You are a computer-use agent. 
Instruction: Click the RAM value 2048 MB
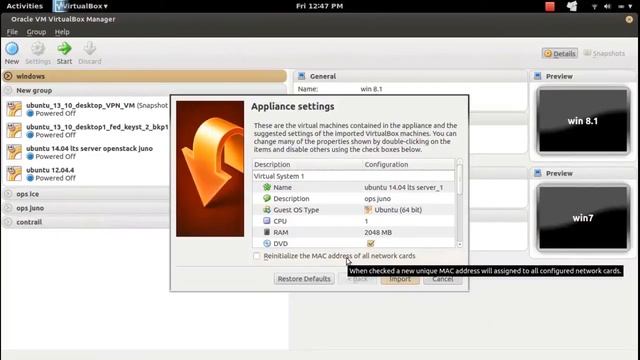pos(378,232)
